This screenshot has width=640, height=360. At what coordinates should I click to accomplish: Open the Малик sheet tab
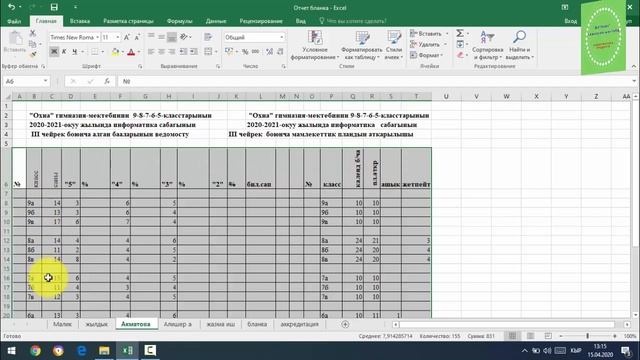pyautogui.click(x=62, y=324)
